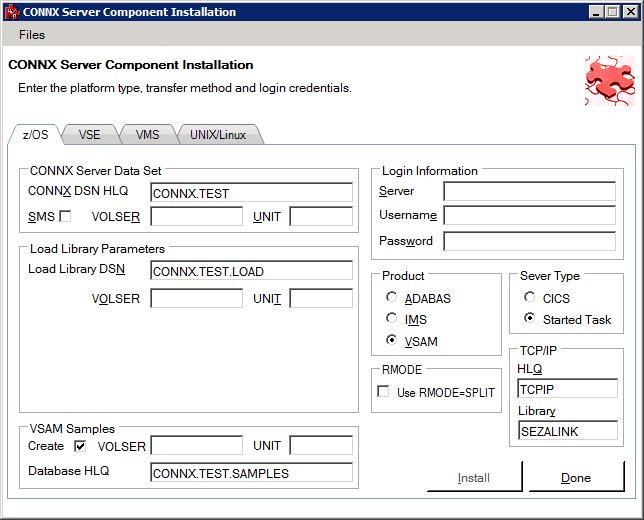Switch to the VMS tab
The width and height of the screenshot is (644, 520).
coord(147,135)
